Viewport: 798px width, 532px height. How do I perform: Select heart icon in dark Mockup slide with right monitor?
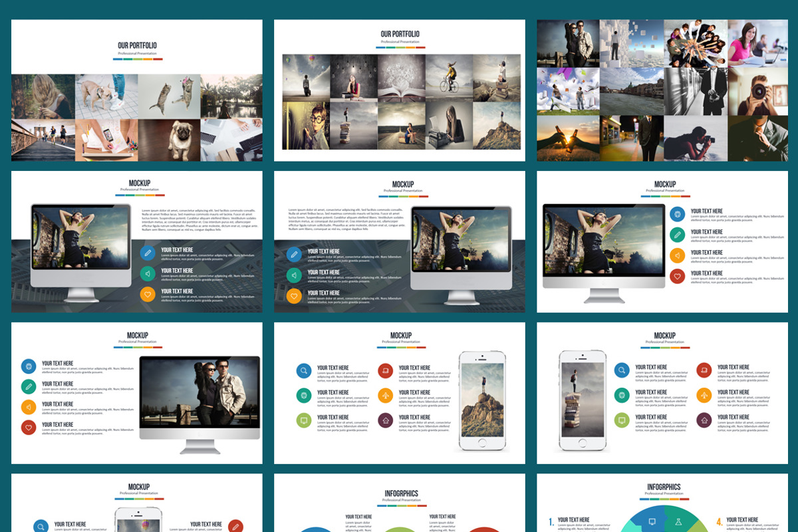click(294, 295)
